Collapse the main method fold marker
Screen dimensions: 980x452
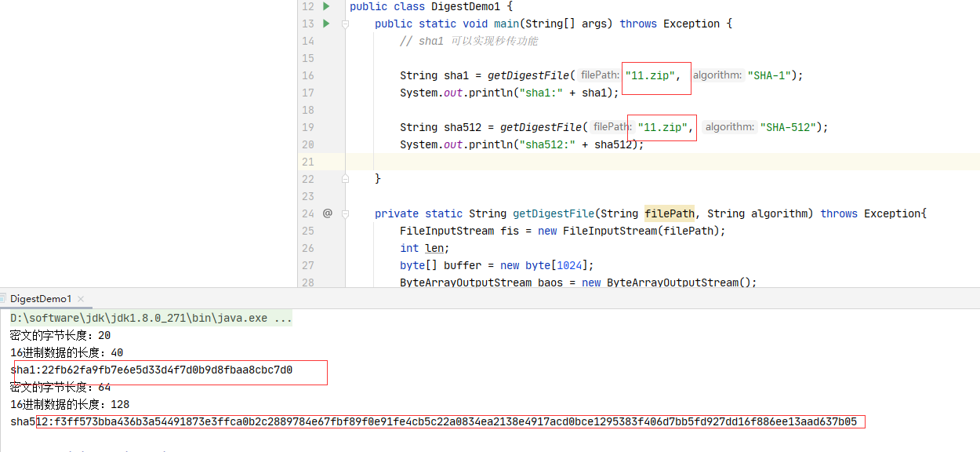click(x=345, y=24)
